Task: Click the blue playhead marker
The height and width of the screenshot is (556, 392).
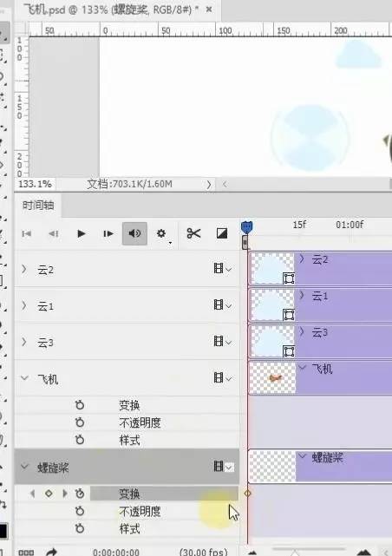Action: pyautogui.click(x=246, y=227)
